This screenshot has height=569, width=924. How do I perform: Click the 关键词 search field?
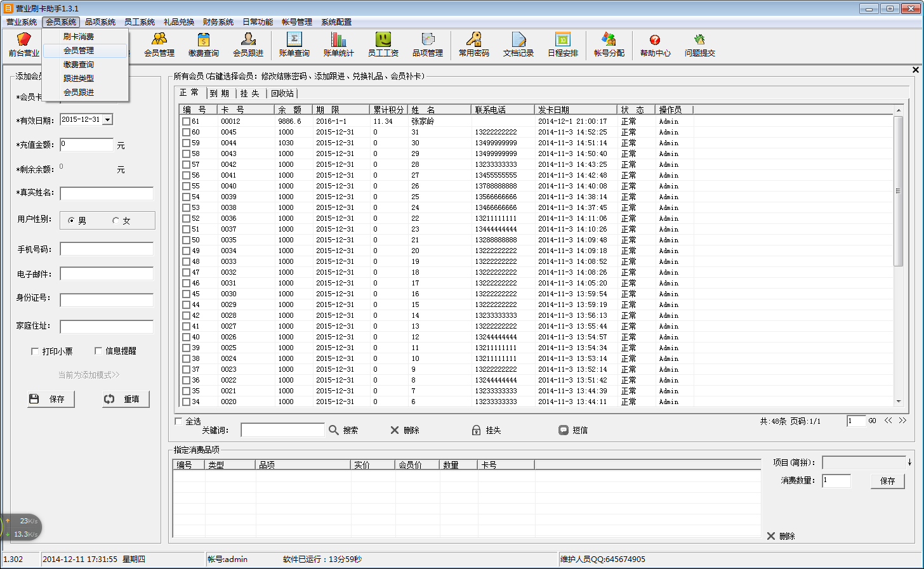point(282,430)
